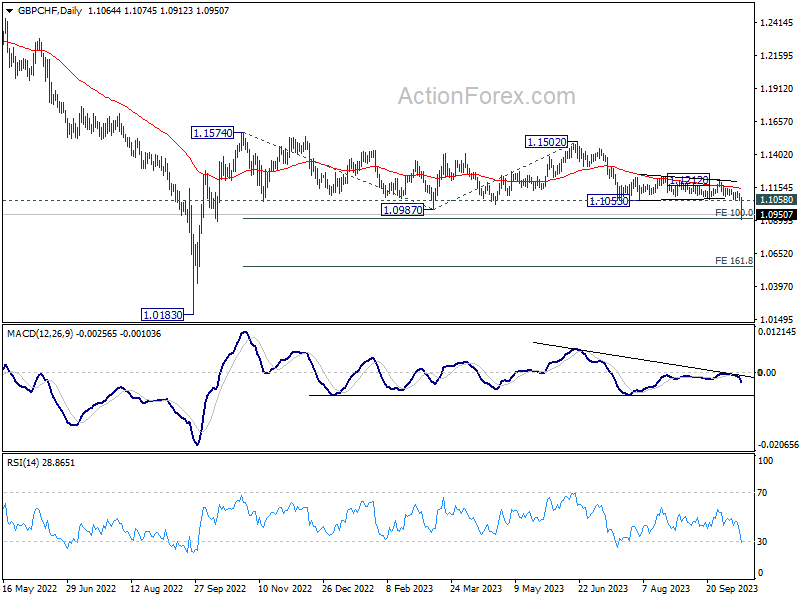This screenshot has height=600, width=800.
Task: Click the ActionForex.com watermark
Action: [487, 96]
